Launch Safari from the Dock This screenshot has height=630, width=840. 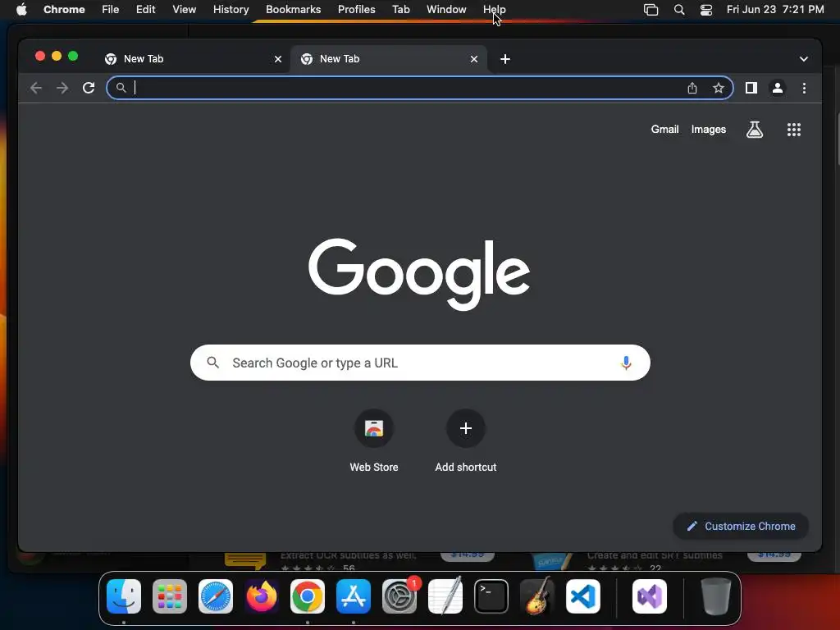[216, 596]
